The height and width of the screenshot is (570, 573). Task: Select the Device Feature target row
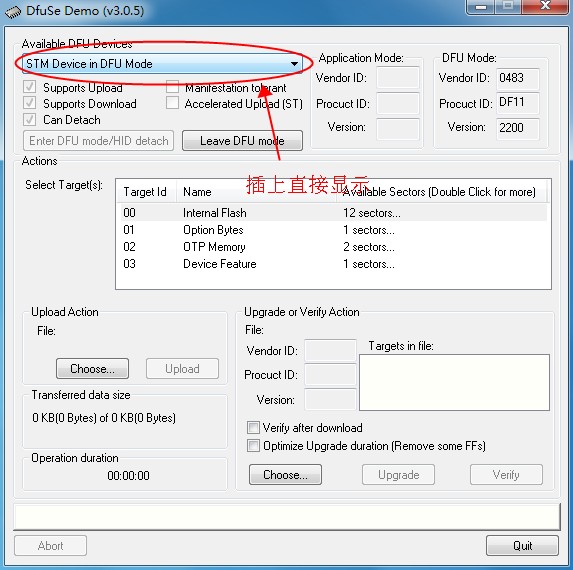[333, 264]
